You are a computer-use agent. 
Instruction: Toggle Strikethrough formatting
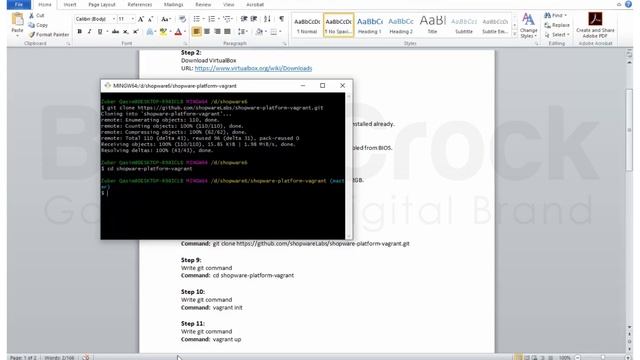(116, 32)
